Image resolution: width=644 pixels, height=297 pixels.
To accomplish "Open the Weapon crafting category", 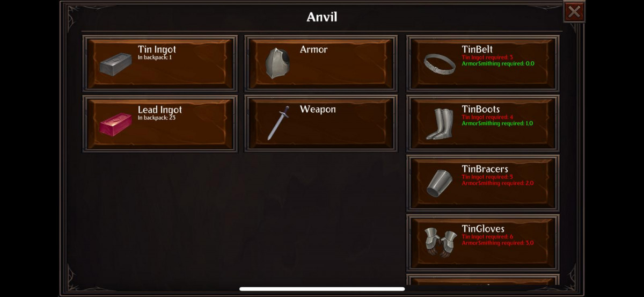I will (x=321, y=124).
